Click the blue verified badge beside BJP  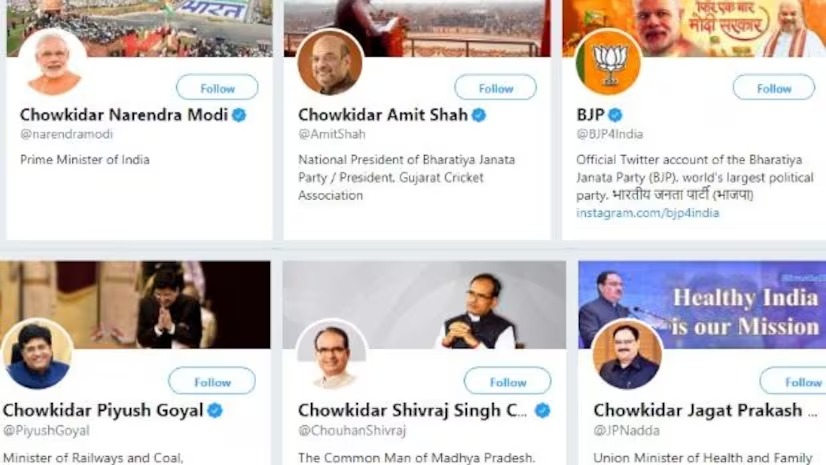[616, 115]
